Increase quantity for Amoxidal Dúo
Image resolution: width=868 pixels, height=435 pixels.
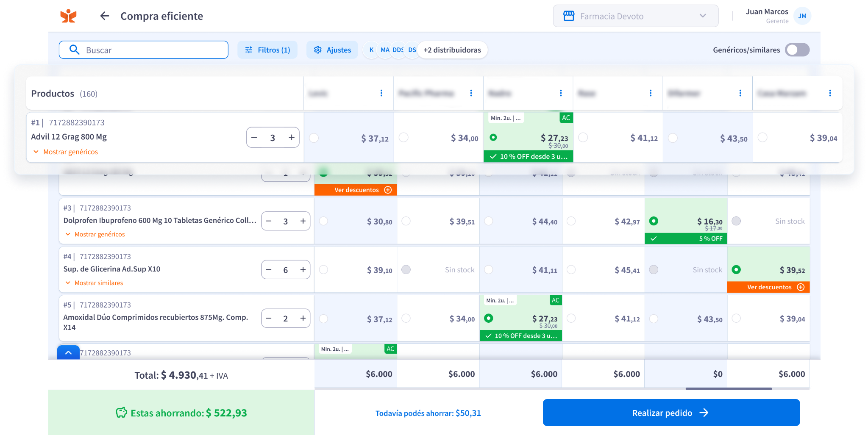[x=303, y=319]
